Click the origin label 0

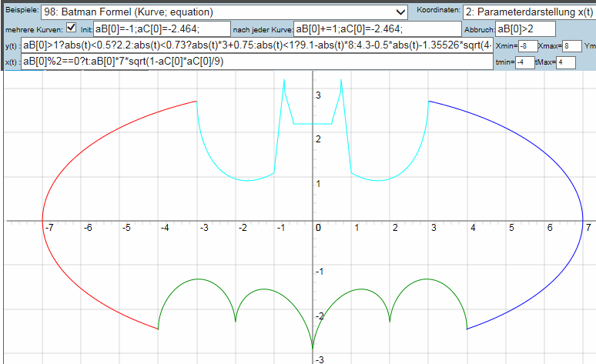(x=318, y=228)
